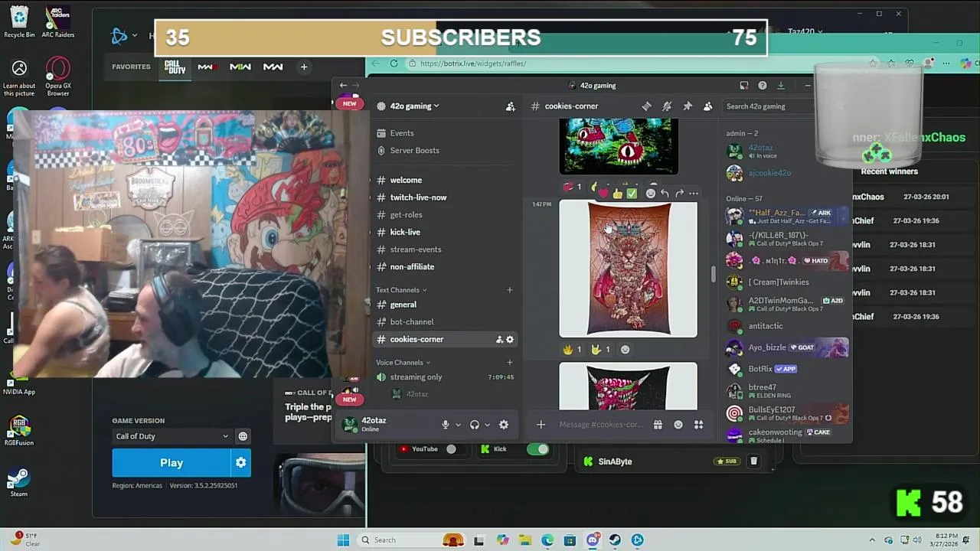Open Recycle Bin desktop icon

(19, 21)
